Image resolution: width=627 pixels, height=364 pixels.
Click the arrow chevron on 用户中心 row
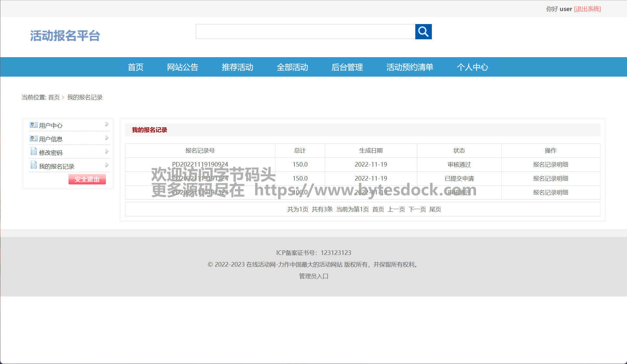pos(107,124)
